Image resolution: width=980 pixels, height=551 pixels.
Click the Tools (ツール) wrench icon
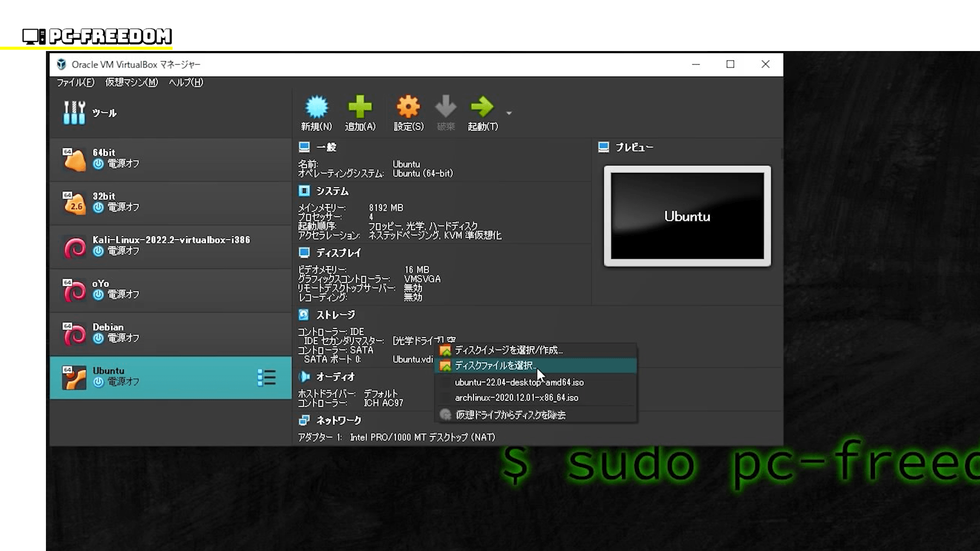(75, 113)
